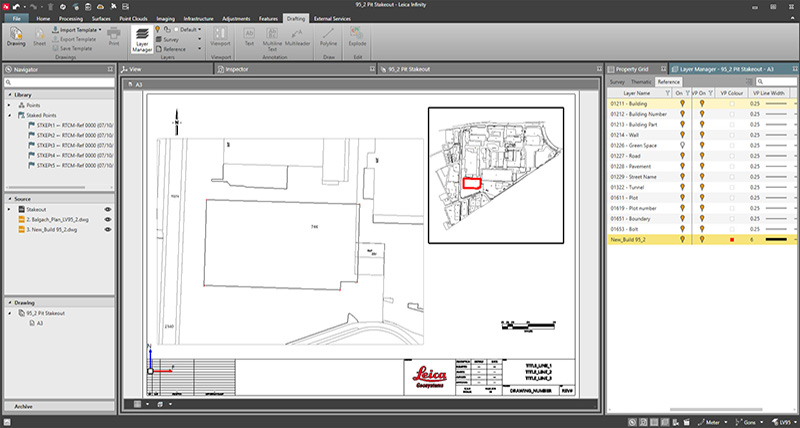Click the Navigator search field
800x428 pixels.
[58, 82]
